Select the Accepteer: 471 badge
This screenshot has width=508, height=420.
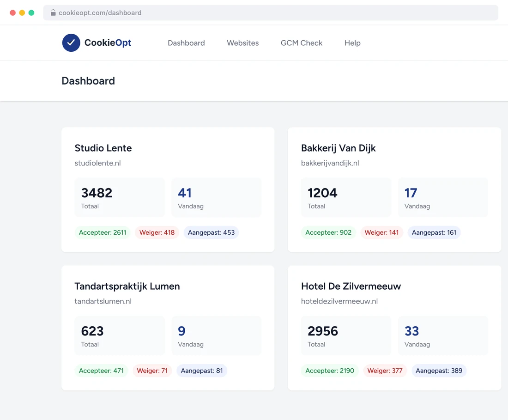click(x=101, y=371)
